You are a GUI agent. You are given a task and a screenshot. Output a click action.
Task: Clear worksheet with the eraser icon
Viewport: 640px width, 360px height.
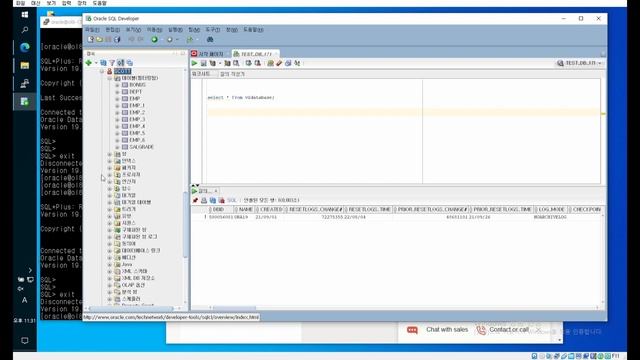pos(279,63)
